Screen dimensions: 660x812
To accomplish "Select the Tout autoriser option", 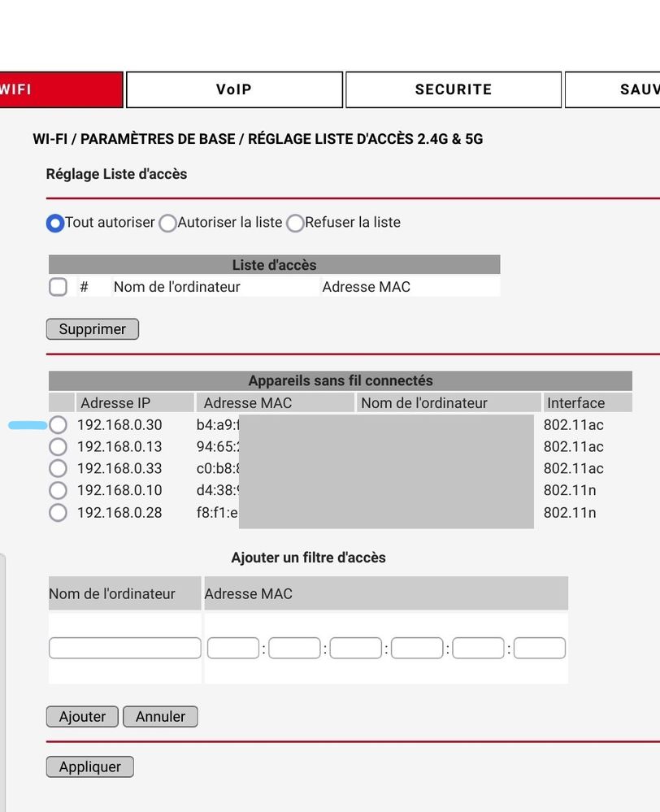I will 55,223.
